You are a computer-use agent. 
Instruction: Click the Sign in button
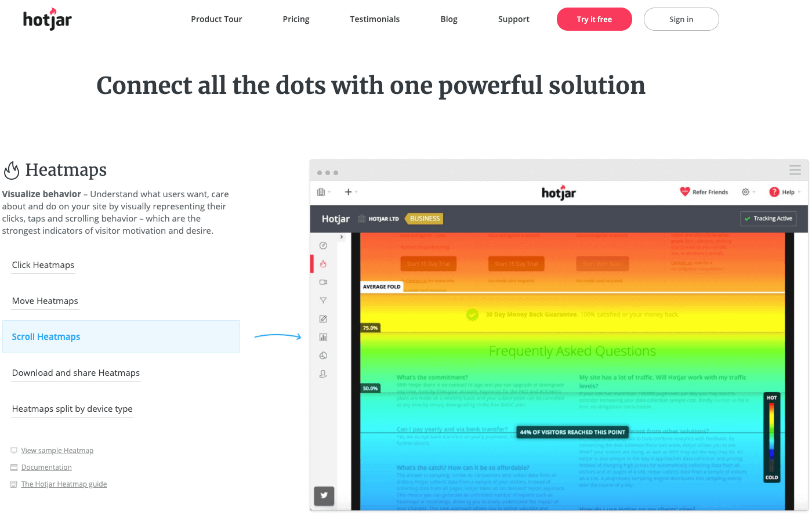pos(681,19)
